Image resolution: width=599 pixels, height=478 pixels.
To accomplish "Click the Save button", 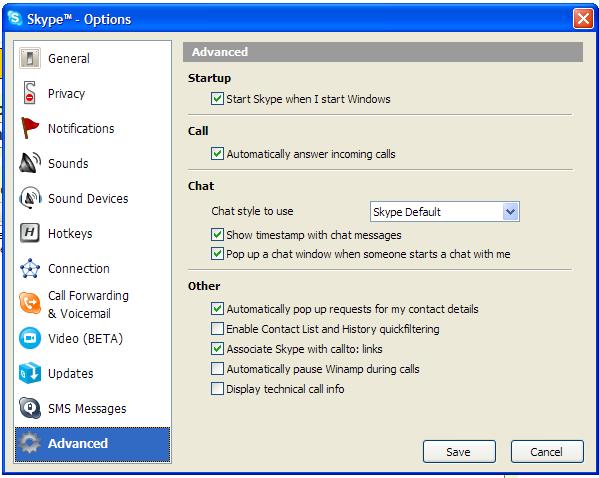I will coord(459,452).
